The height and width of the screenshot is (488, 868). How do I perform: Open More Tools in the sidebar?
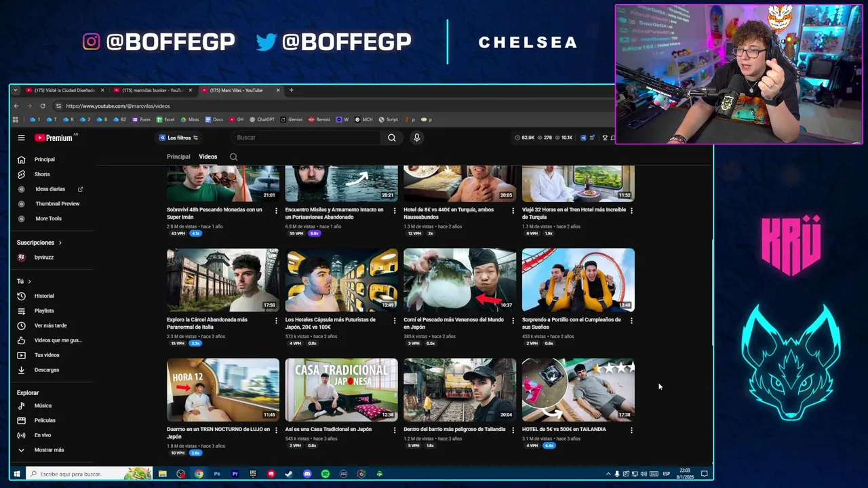49,218
